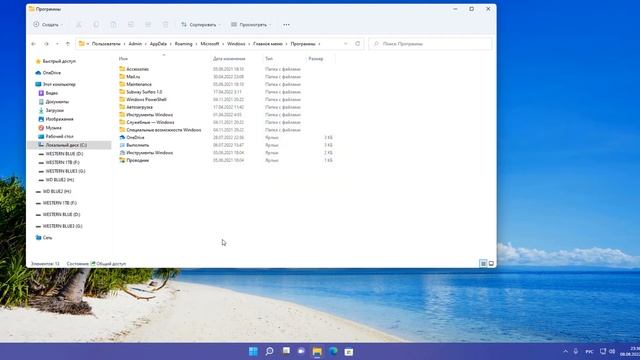The width and height of the screenshot is (640, 360).
Task: Go back with the Back arrow
Action: [x=34, y=44]
